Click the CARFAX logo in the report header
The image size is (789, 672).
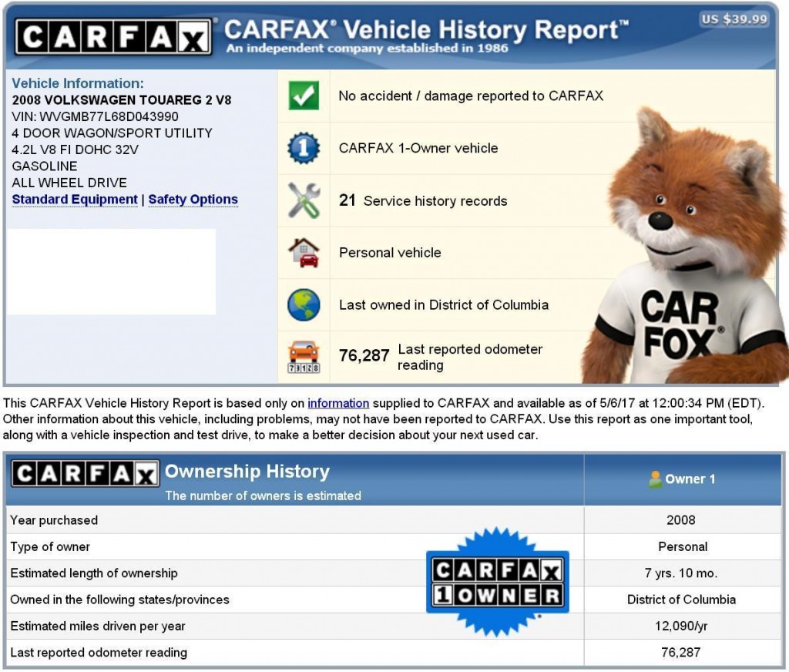click(x=113, y=37)
